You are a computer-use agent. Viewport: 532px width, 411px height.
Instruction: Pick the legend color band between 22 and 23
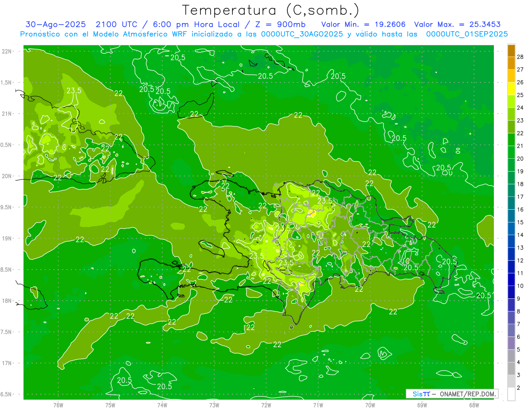(x=512, y=127)
